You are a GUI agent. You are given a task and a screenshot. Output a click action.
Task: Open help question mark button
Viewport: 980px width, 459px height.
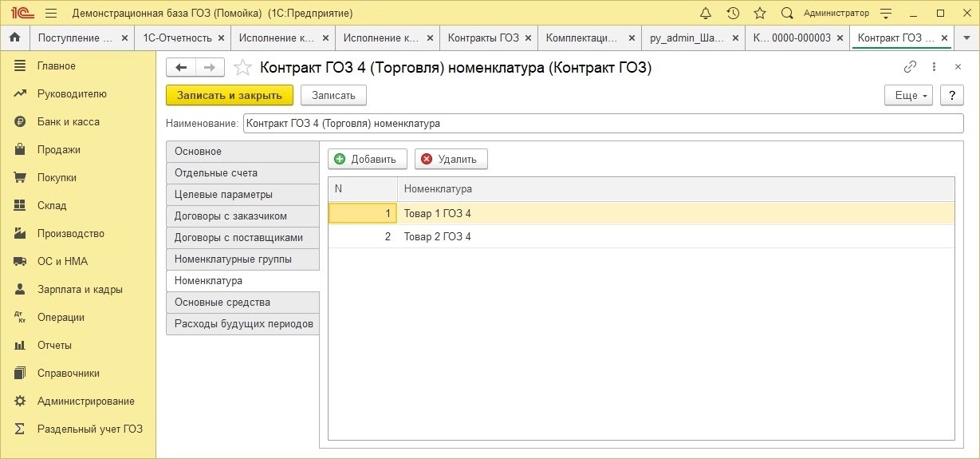[x=951, y=95]
